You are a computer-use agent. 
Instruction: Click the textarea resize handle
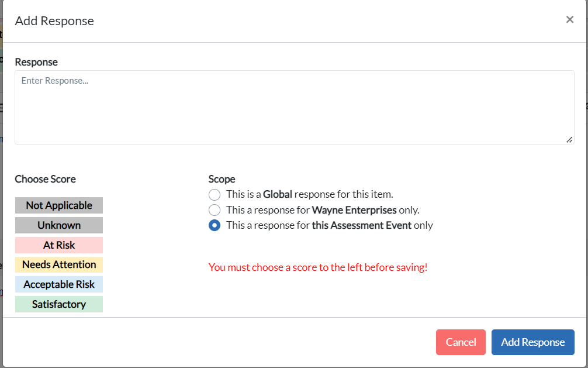pyautogui.click(x=569, y=139)
